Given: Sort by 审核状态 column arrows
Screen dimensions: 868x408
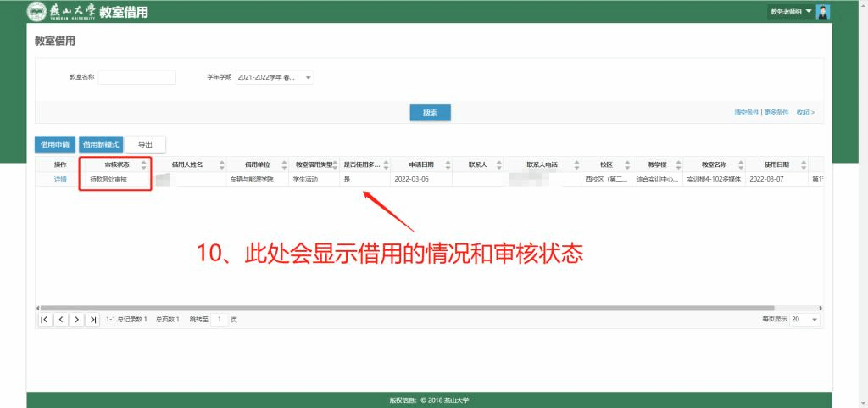Looking at the screenshot, I should pos(143,165).
